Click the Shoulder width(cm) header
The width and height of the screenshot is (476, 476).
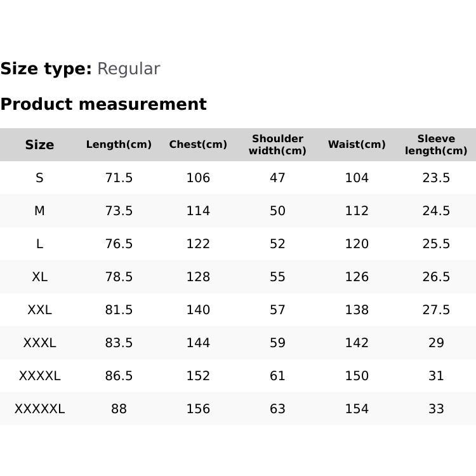coord(277,145)
